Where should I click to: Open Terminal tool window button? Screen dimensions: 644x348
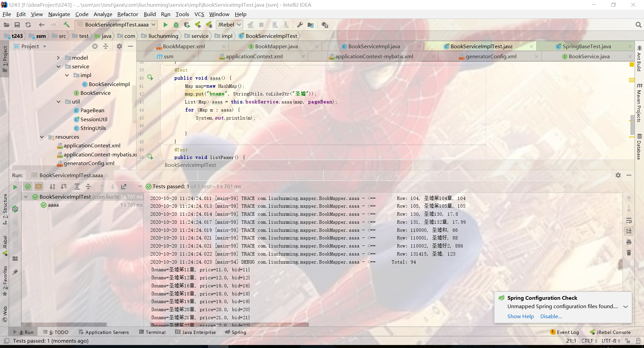[x=152, y=332]
